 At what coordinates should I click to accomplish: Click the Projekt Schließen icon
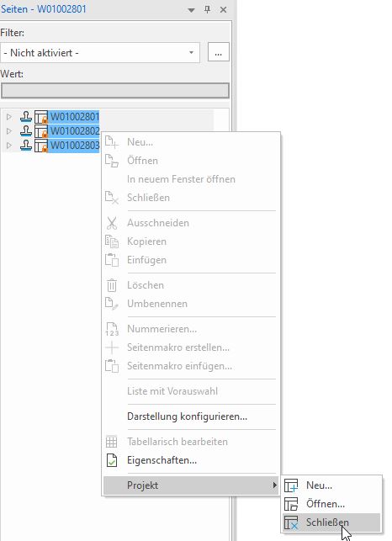[291, 522]
